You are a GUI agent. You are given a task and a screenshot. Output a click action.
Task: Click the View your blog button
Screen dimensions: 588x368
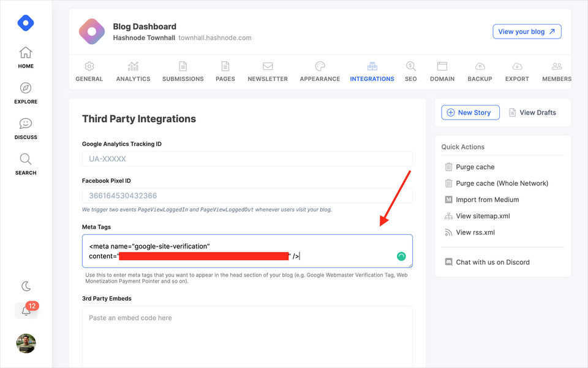tap(527, 32)
